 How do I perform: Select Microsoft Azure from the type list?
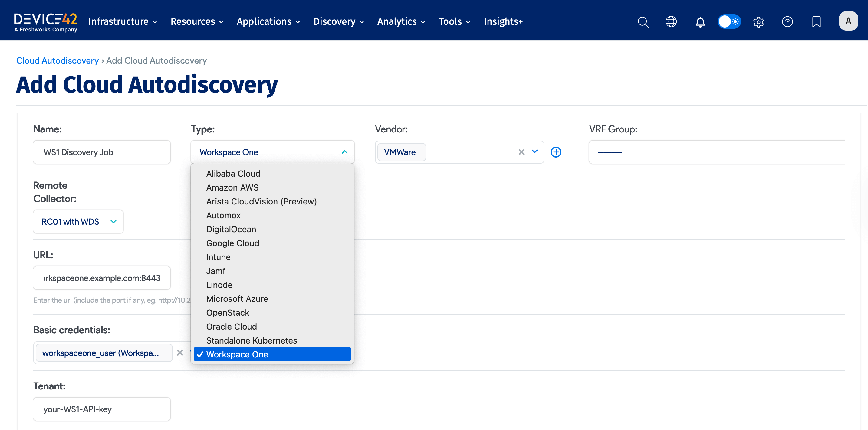pos(237,299)
